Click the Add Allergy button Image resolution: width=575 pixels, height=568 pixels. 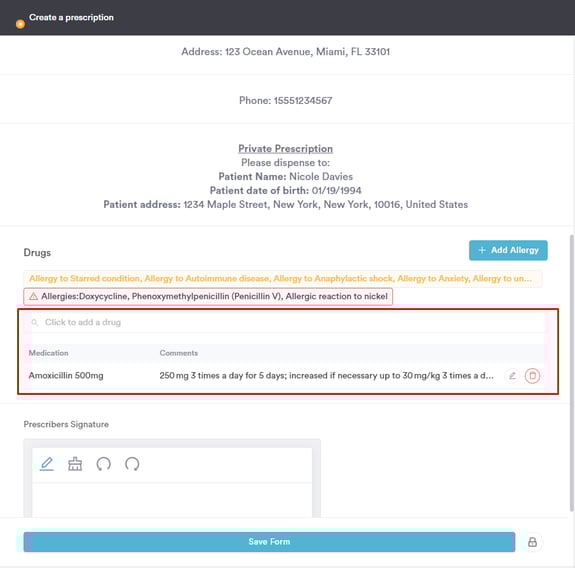(508, 250)
